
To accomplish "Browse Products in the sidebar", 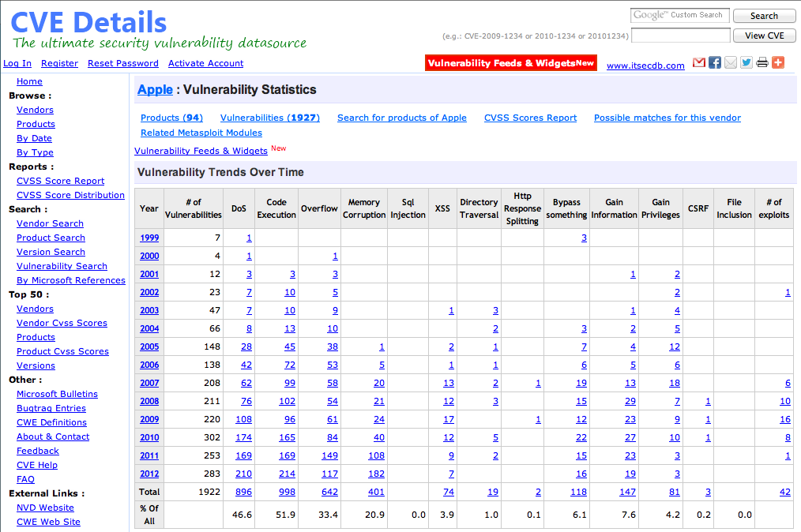I will pyautogui.click(x=36, y=124).
